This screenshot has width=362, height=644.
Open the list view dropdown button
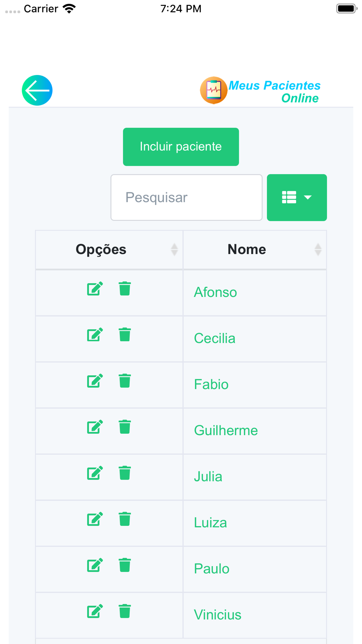297,197
